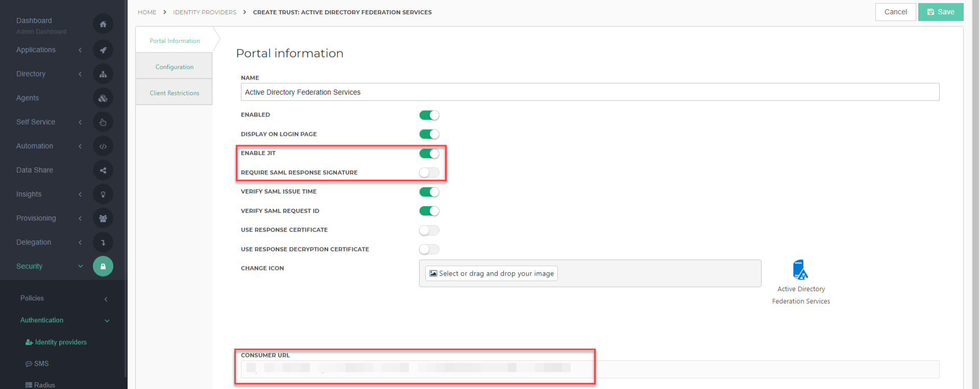Screen dimensions: 980x389
Task: Collapse the Authentication submenu chevron
Action: pyautogui.click(x=107, y=321)
